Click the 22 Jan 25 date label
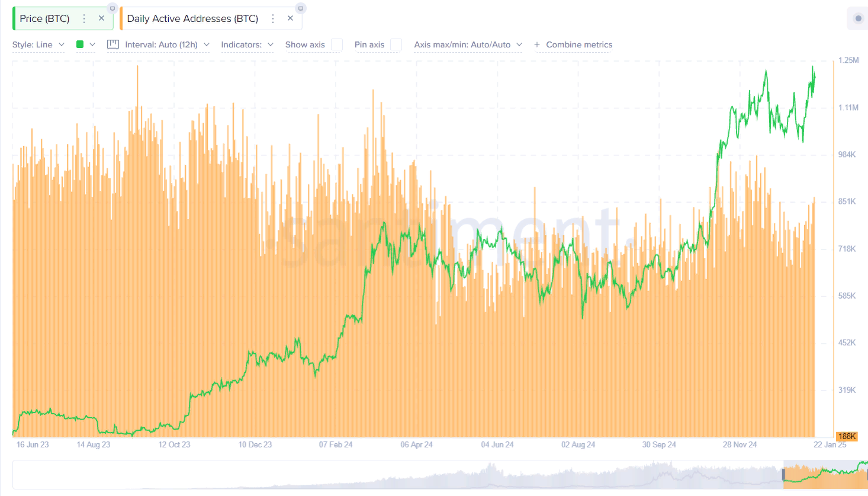This screenshot has width=868, height=496. [830, 444]
